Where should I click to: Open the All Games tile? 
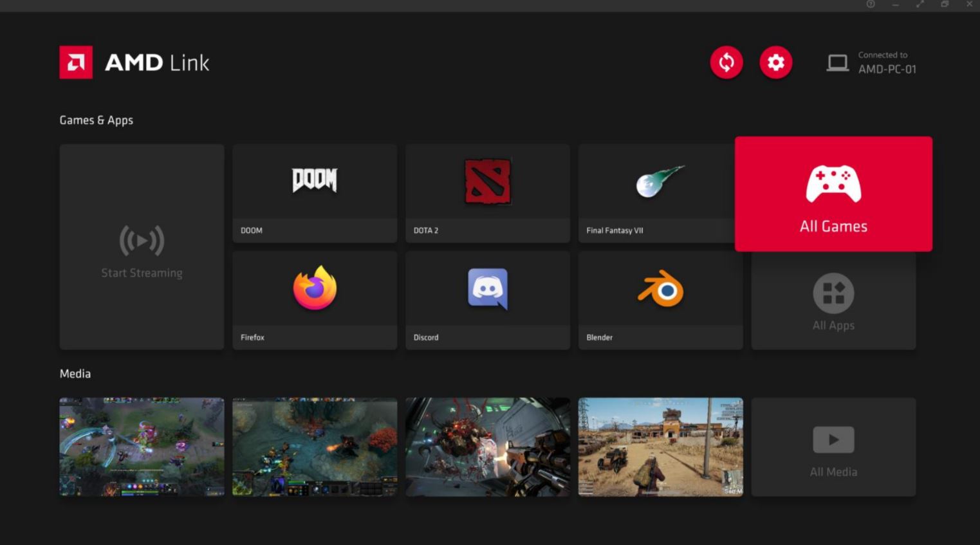coord(833,194)
